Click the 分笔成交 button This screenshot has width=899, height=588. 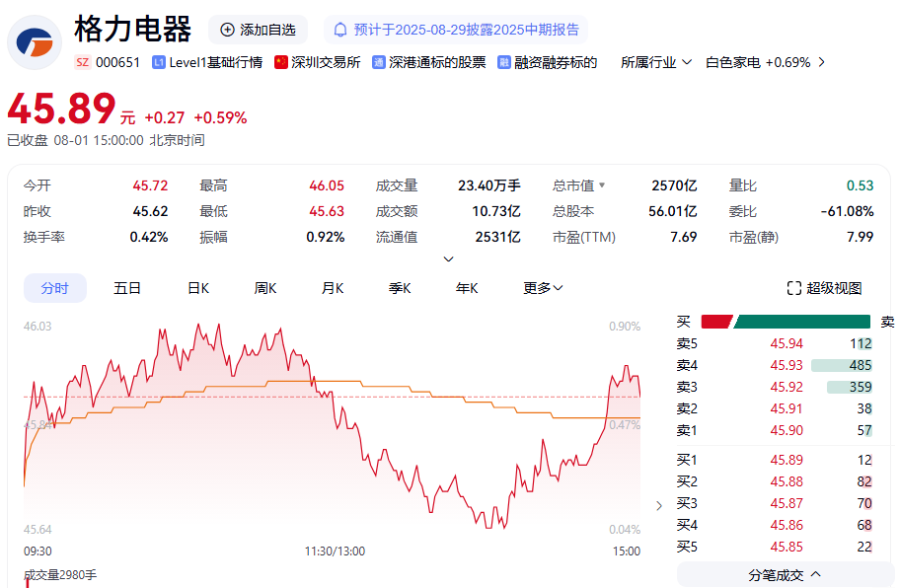[x=785, y=574]
